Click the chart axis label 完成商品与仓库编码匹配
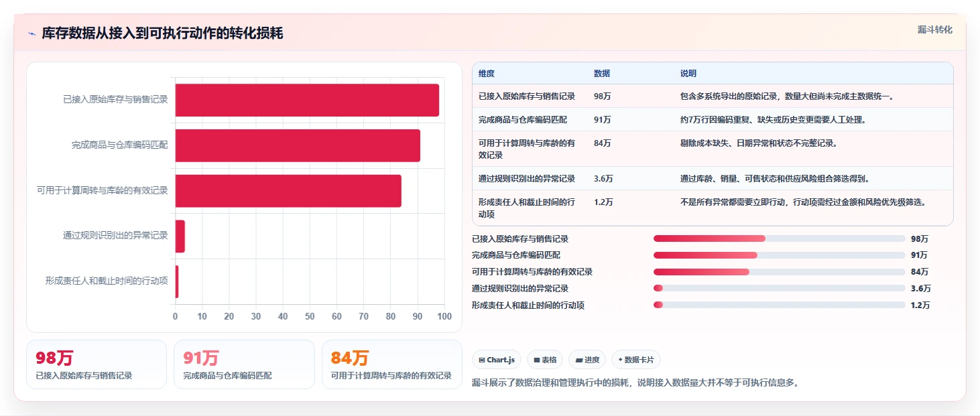Viewport: 980px width, 416px height. pos(120,145)
